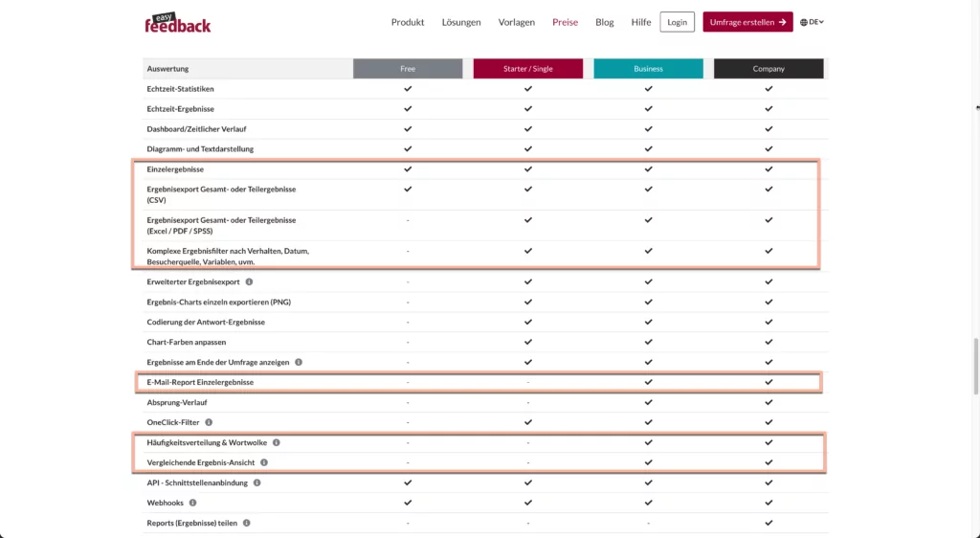980x538 pixels.
Task: Click Business checkmark in Dashboard/Zeitlicher Verlauf row
Action: (648, 128)
